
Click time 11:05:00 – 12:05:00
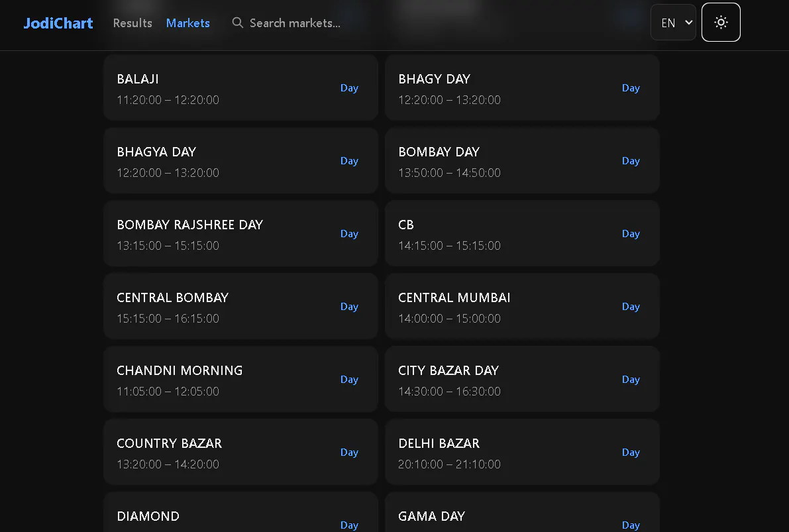[x=168, y=392]
